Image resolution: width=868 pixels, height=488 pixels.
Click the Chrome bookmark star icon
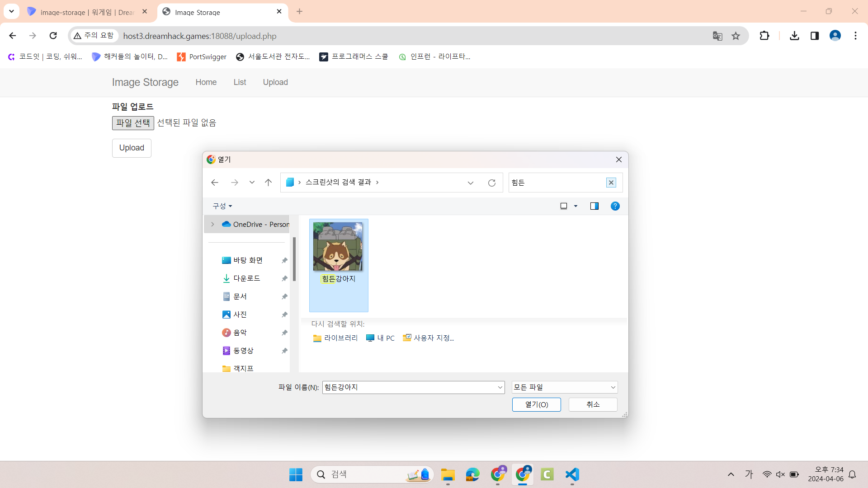point(736,36)
